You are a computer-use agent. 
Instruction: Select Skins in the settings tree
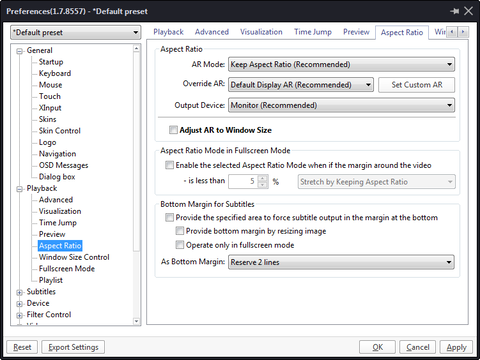(x=47, y=119)
